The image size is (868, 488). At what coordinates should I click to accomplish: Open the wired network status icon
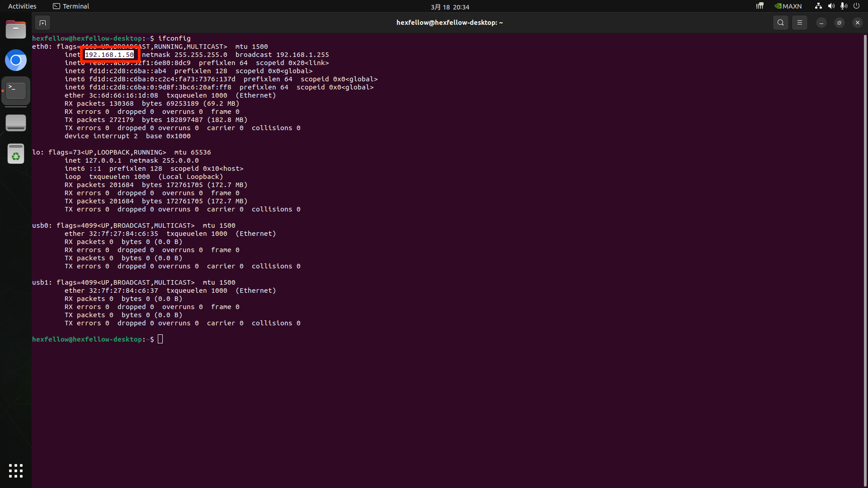point(818,6)
